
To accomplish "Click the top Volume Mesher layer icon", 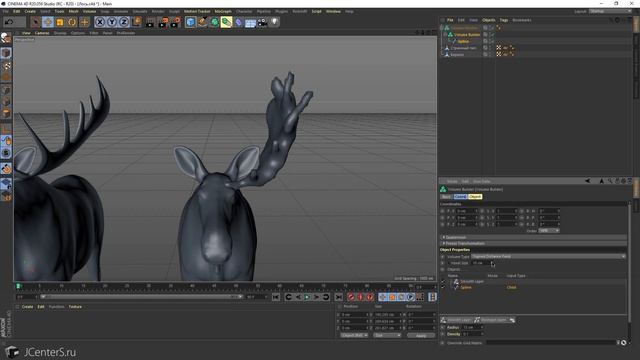I will pos(447,28).
